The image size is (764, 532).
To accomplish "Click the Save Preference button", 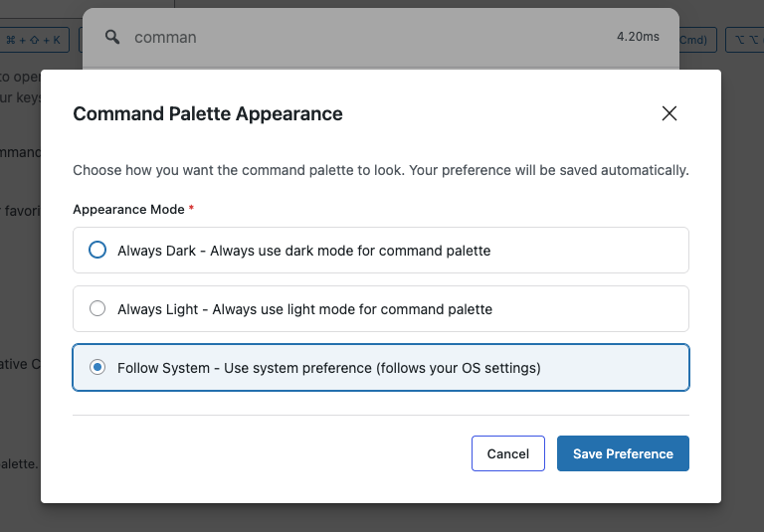I will point(623,453).
